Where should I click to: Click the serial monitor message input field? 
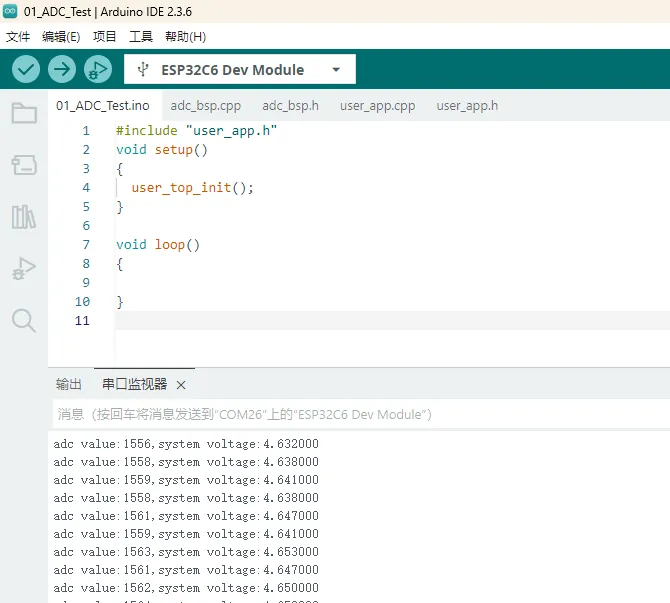(350, 414)
